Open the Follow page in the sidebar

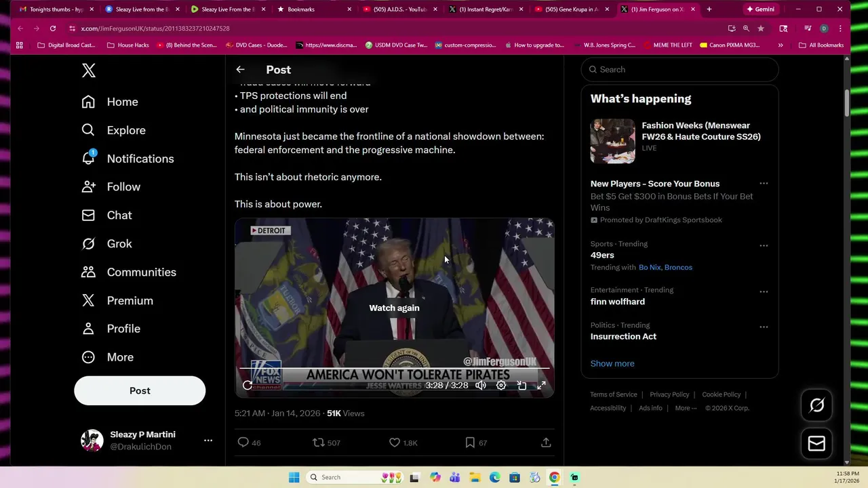[x=111, y=187]
